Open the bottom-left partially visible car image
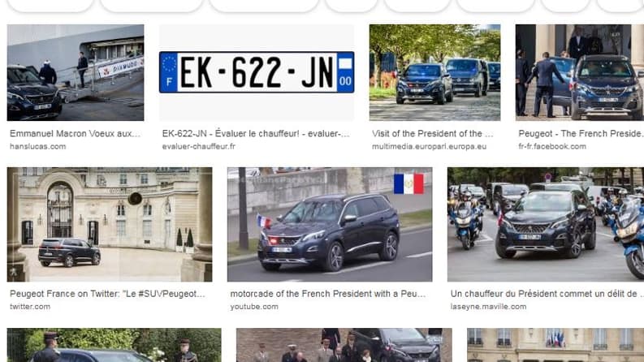Viewport: 644px width, 362px height. 115,345
